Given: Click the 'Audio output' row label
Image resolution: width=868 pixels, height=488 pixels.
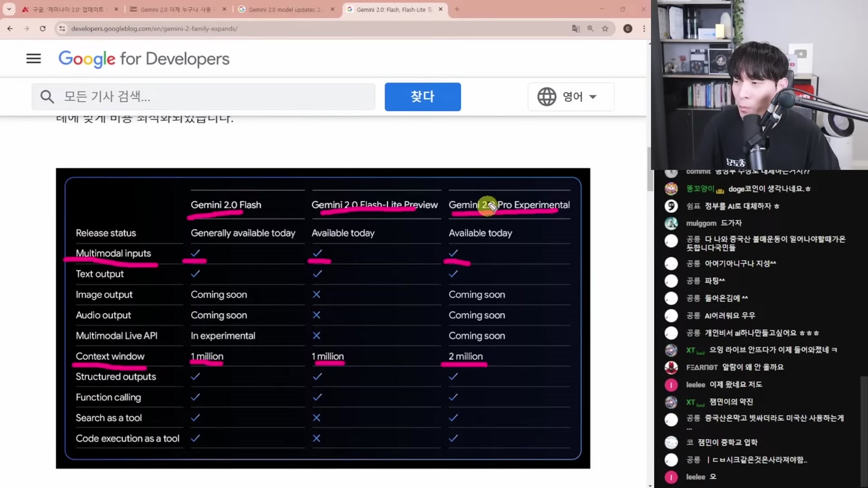Looking at the screenshot, I should (x=103, y=315).
